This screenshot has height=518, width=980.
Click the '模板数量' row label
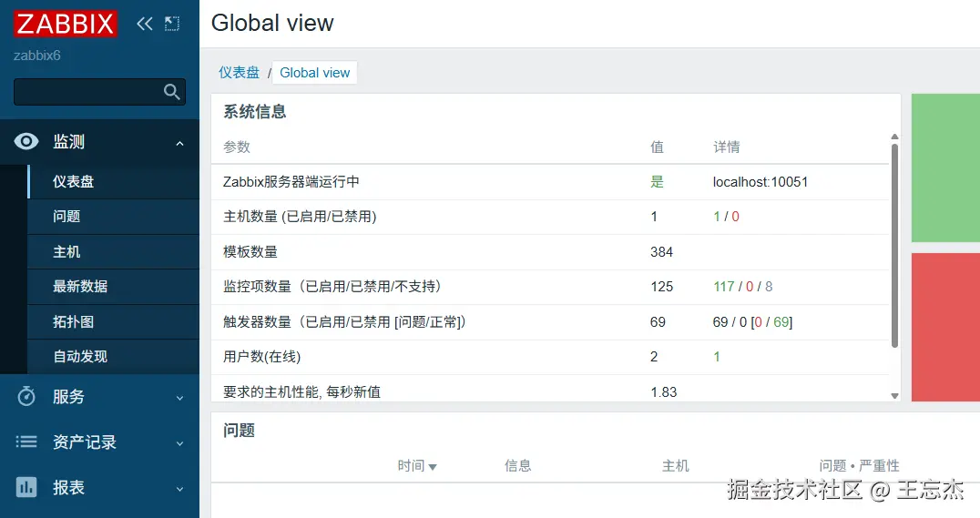(250, 252)
